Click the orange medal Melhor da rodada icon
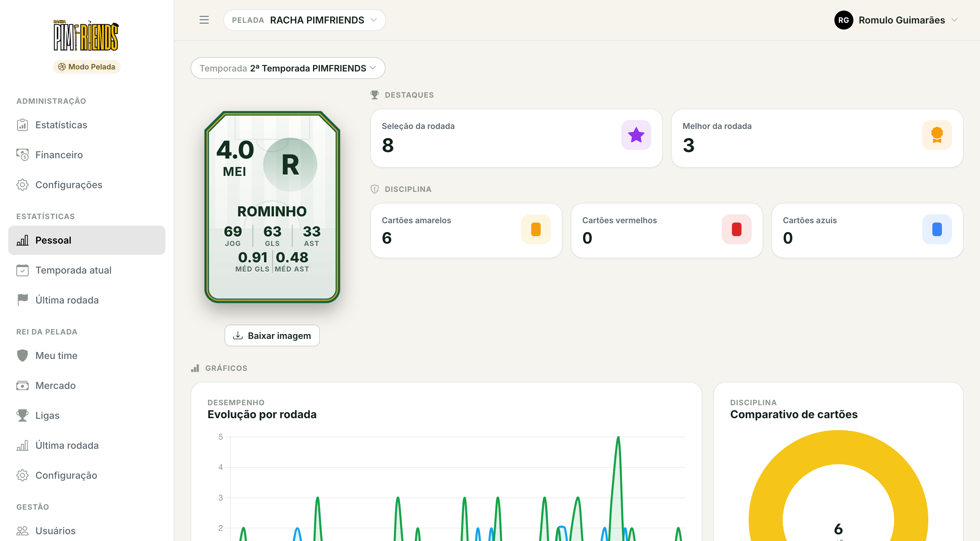980x541 pixels. (937, 135)
